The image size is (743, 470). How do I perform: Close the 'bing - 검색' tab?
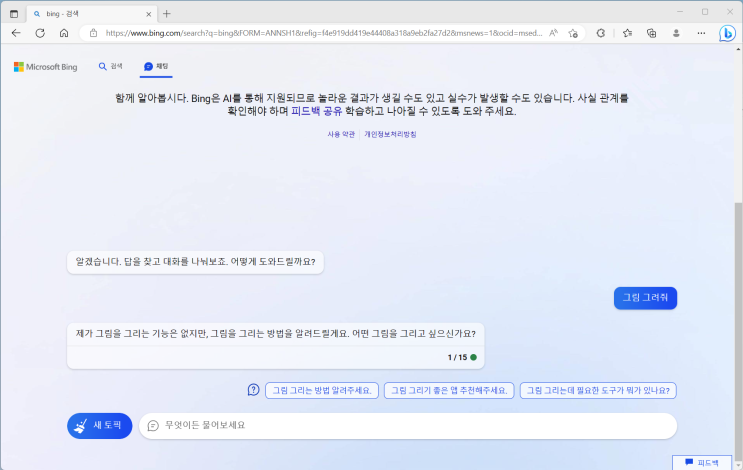pos(148,14)
